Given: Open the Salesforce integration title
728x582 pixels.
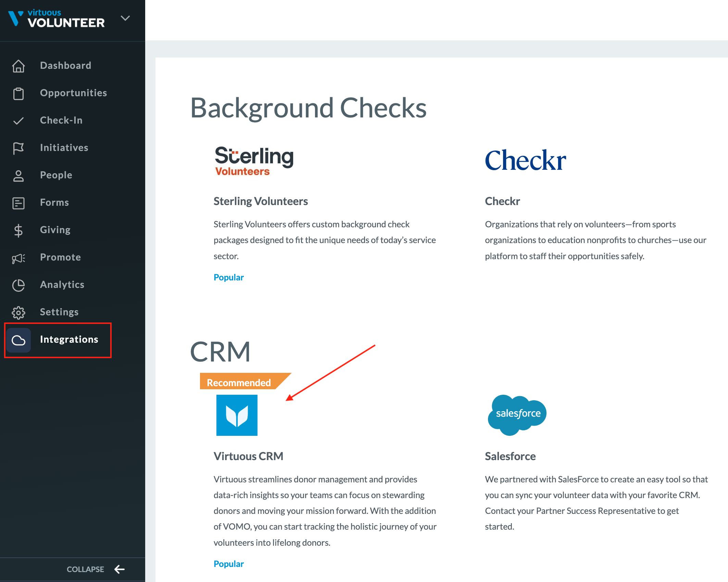Looking at the screenshot, I should (510, 456).
